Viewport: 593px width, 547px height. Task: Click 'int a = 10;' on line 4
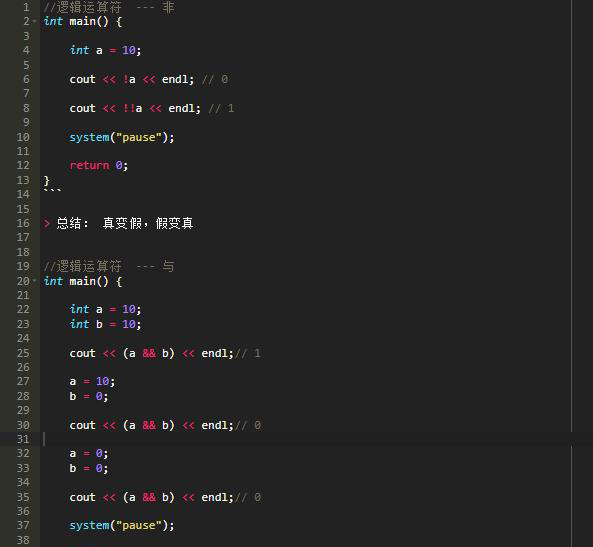point(105,50)
